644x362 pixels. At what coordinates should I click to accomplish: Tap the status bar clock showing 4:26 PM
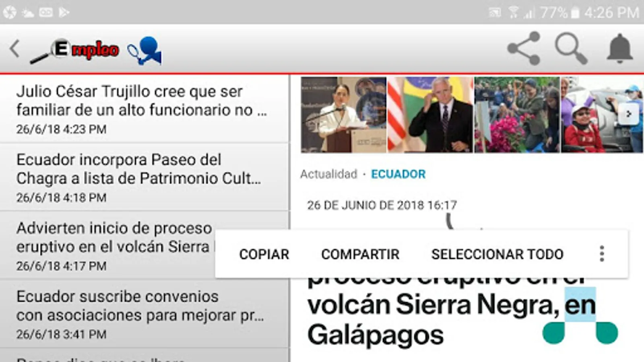(611, 13)
